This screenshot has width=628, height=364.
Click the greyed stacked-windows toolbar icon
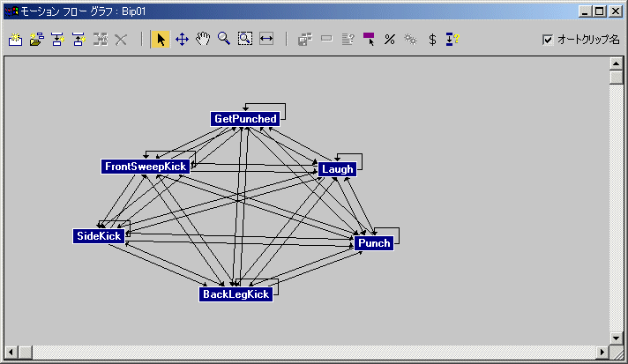pos(305,39)
